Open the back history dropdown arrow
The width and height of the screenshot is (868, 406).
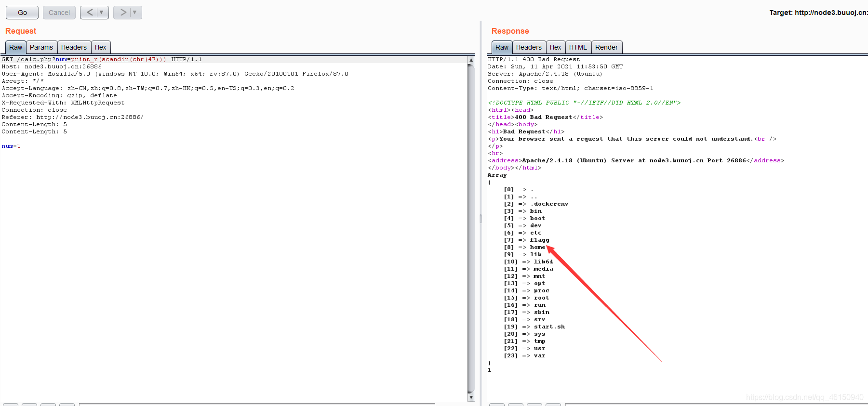pyautogui.click(x=102, y=13)
